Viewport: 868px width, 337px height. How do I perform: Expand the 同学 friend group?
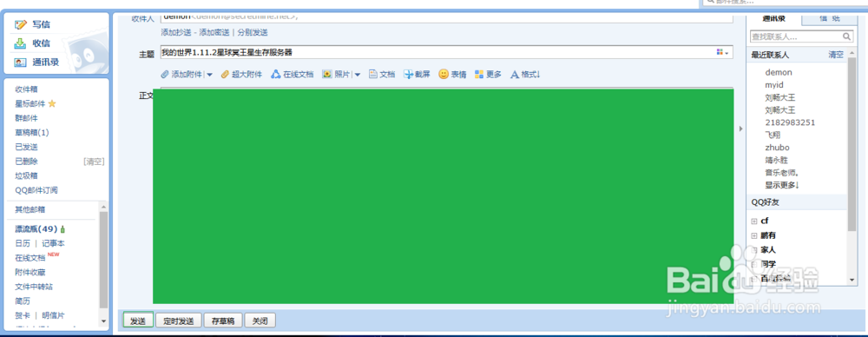pyautogui.click(x=754, y=264)
